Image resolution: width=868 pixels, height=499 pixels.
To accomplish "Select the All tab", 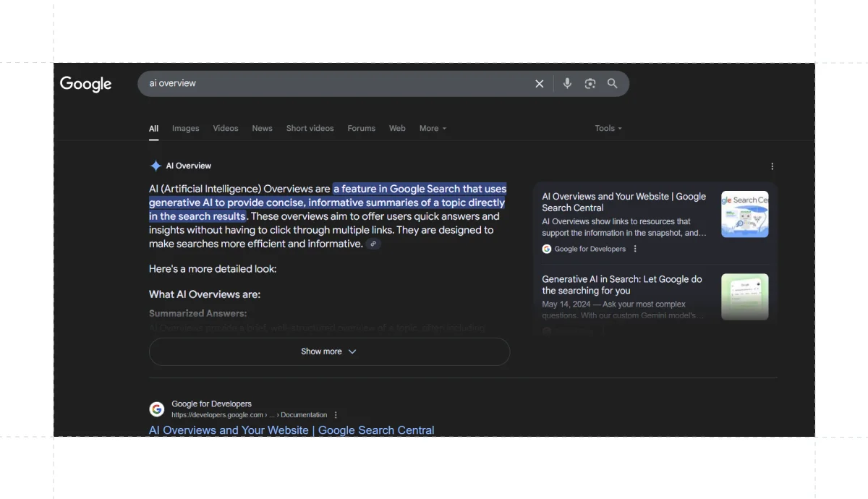I will [x=153, y=129].
